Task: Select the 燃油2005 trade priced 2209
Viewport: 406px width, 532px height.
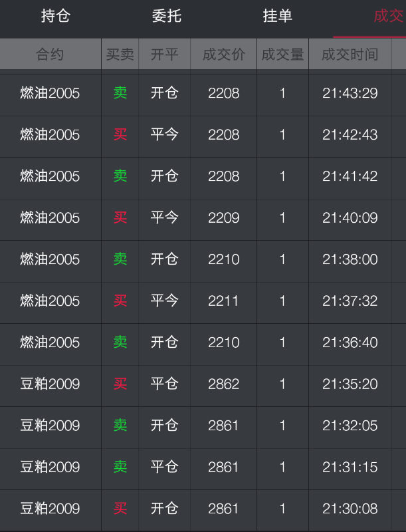Action: [x=203, y=218]
